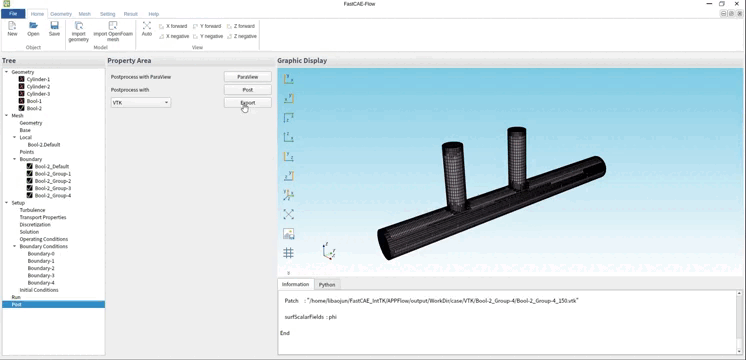Click y-z axis view icon in viewport

[288, 156]
